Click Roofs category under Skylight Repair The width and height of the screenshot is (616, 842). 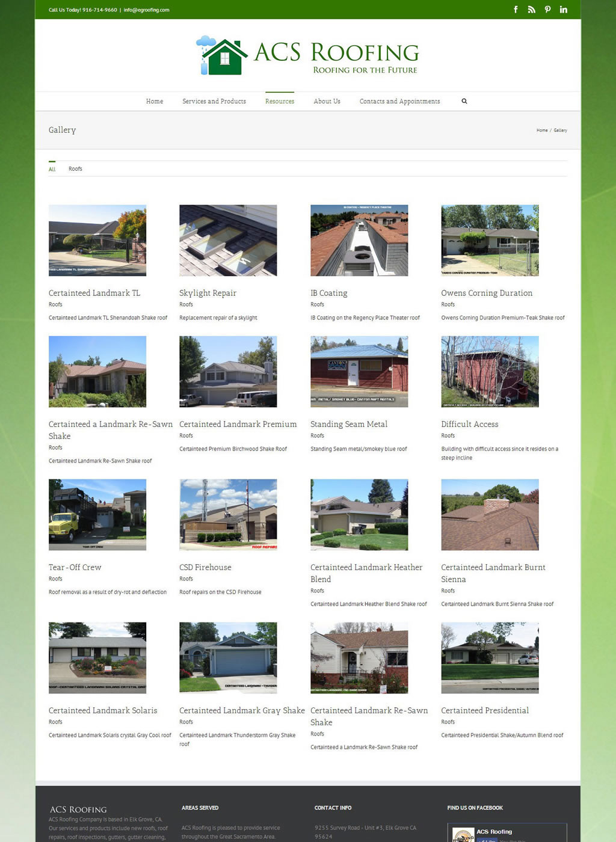click(x=186, y=304)
